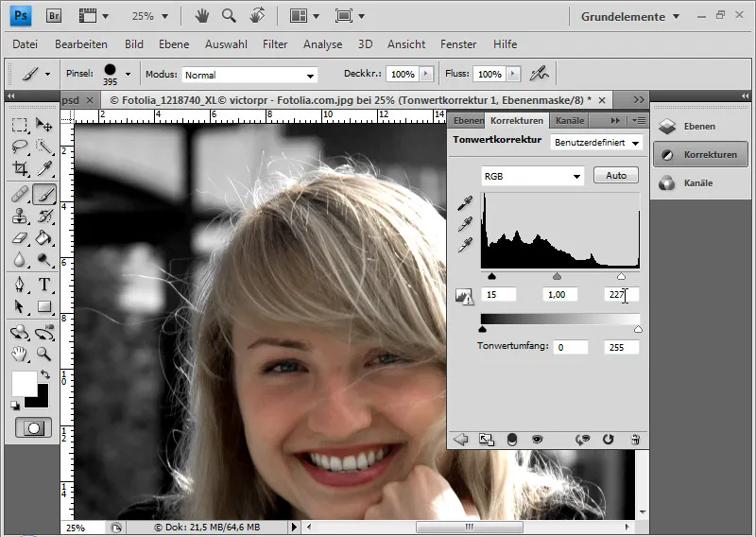Switch to the Kanäle tab
Viewport: 756px width, 537px height.
570,121
